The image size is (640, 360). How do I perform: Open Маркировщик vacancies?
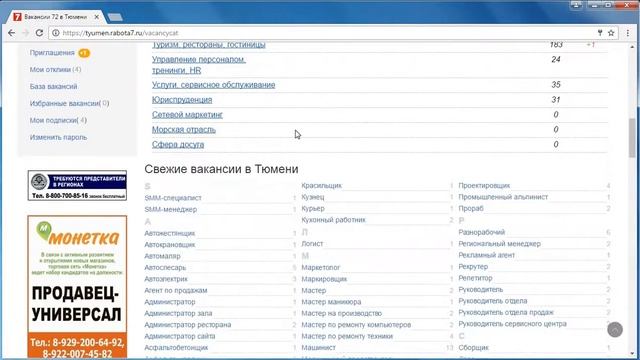click(324, 279)
